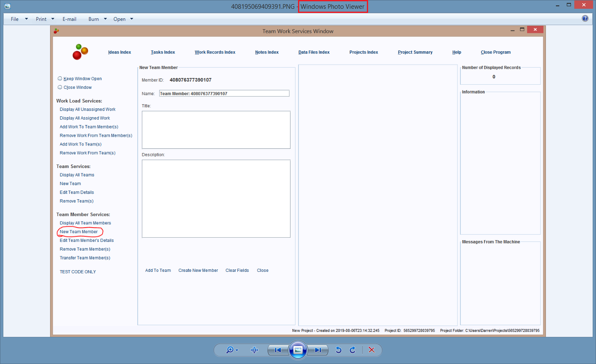Viewport: 596px width, 364px height.
Task: Open the Project Summary menu item
Action: [415, 53]
